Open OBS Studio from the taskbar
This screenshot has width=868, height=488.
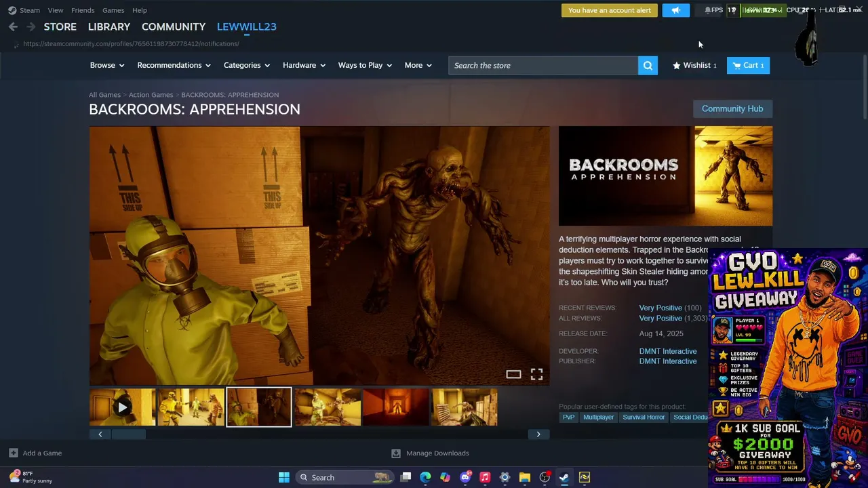(x=545, y=477)
